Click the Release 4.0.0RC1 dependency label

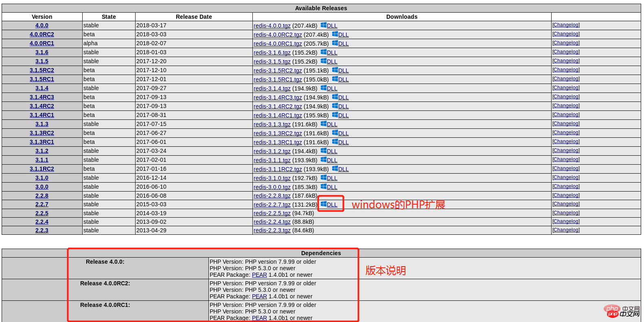pyautogui.click(x=105, y=305)
